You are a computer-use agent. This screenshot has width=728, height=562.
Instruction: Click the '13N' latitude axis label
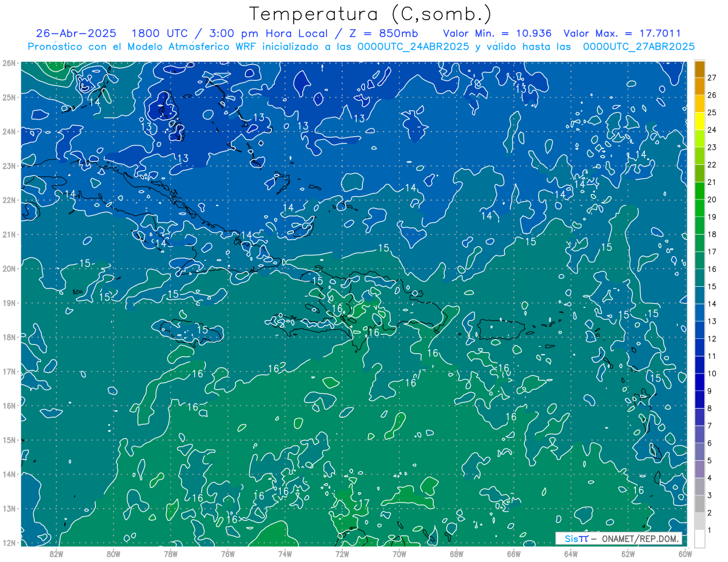(9, 509)
